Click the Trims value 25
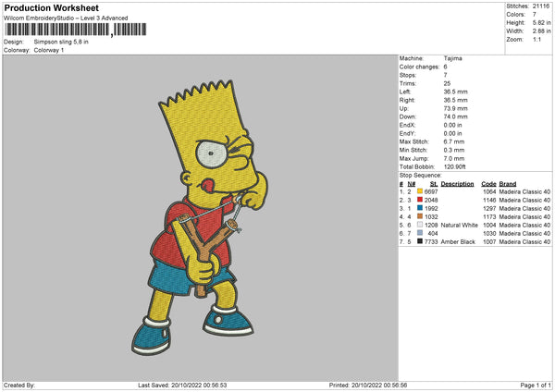Screen dimensions: 555x392 point(447,83)
